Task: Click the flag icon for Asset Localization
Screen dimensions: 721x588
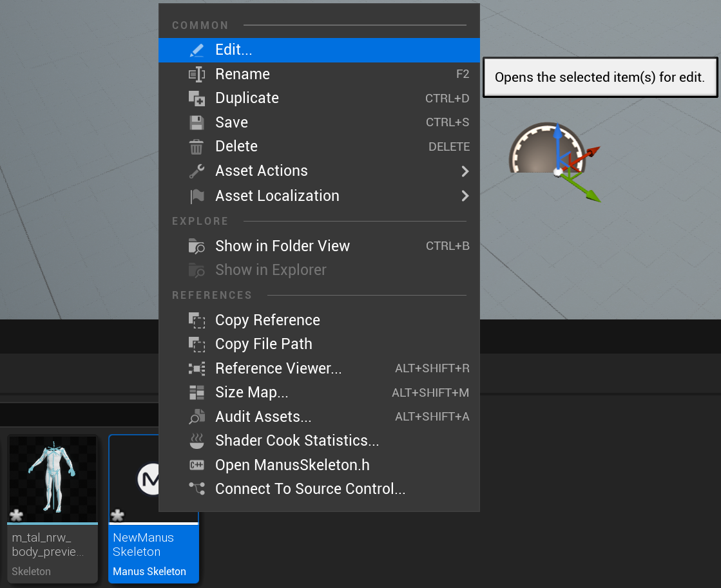Action: 197,196
